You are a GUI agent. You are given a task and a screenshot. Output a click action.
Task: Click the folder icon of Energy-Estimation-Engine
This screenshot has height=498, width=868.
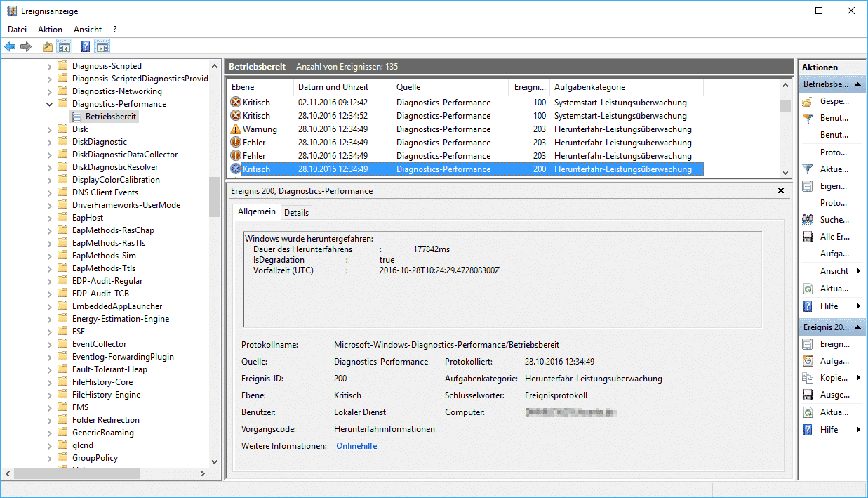pos(62,319)
